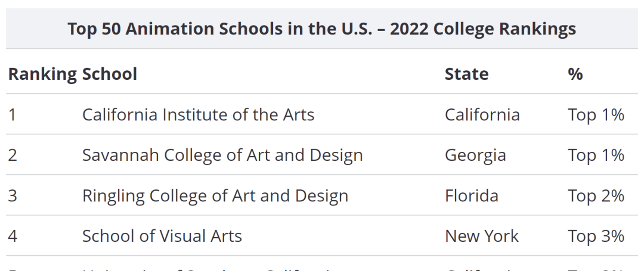Click the School column header
Viewport: 644px width, 271px height.
click(110, 74)
